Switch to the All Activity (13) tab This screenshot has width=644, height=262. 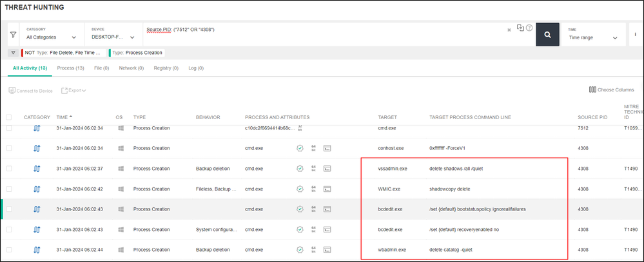pos(30,68)
